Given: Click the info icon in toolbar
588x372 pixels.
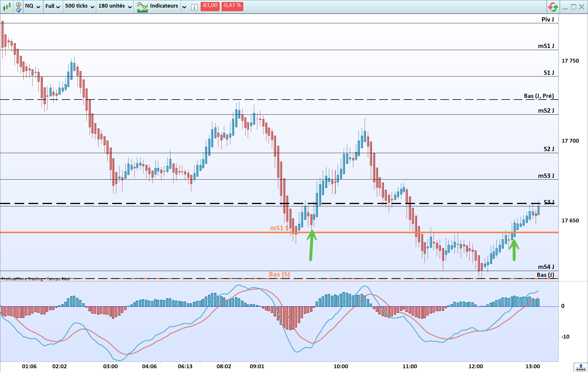Looking at the screenshot, I should pos(194,7).
